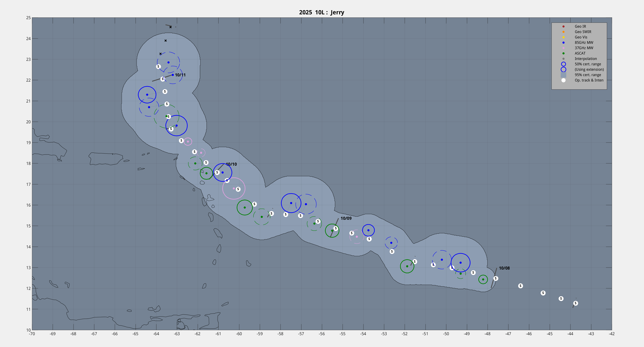Screen dimensions: 644x347
Task: Click the Op. track & Inten white marker
Action: coord(563,80)
